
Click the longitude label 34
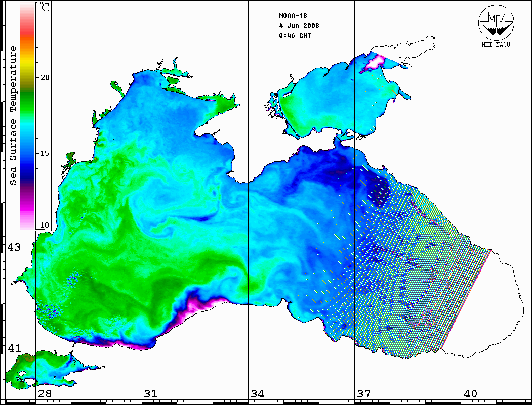tap(257, 393)
